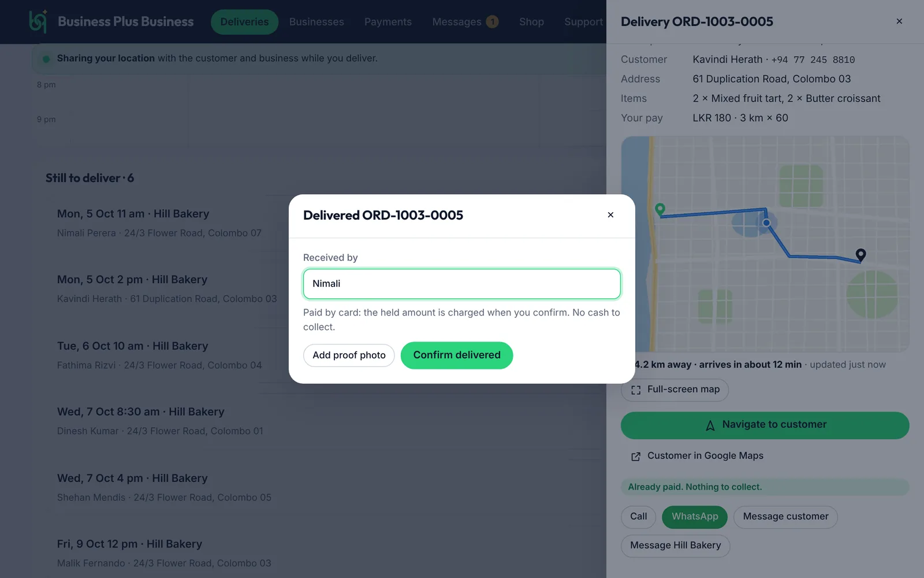Go to the Businesses tab
Viewport: 924px width, 578px height.
click(x=316, y=22)
